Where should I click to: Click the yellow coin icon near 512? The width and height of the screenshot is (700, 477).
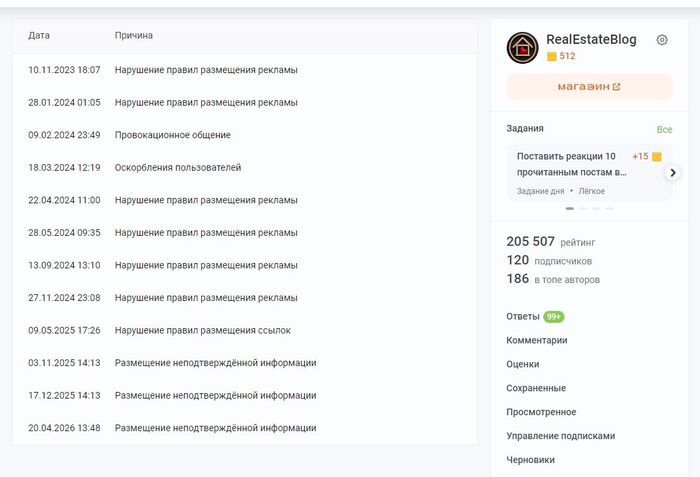[552, 56]
